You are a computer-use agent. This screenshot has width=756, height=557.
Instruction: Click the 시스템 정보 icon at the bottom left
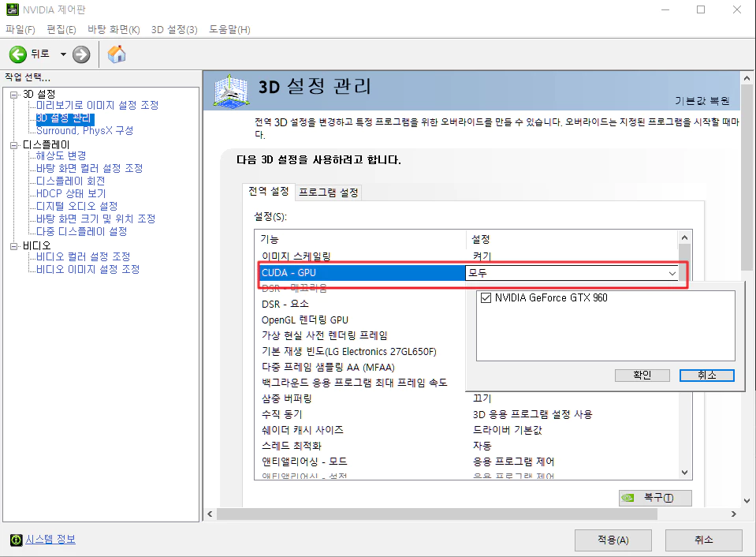16,540
